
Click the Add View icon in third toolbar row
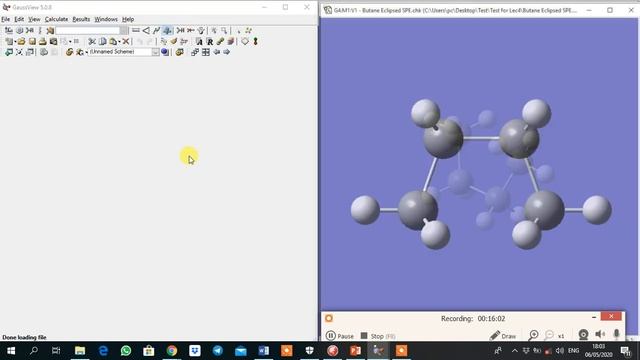(9, 52)
